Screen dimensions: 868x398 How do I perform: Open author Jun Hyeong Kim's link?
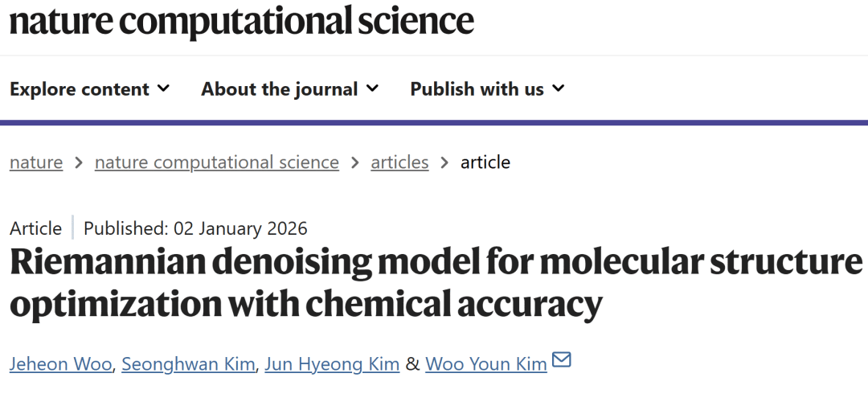[332, 364]
